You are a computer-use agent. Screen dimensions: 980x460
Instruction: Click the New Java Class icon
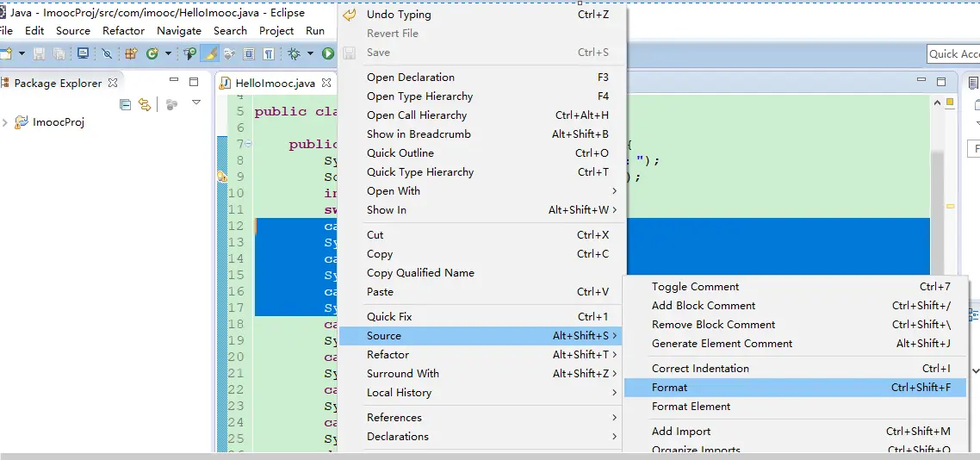click(152, 53)
